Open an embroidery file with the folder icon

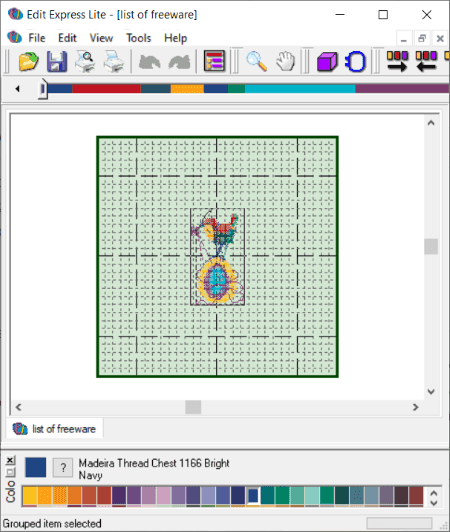(x=29, y=61)
